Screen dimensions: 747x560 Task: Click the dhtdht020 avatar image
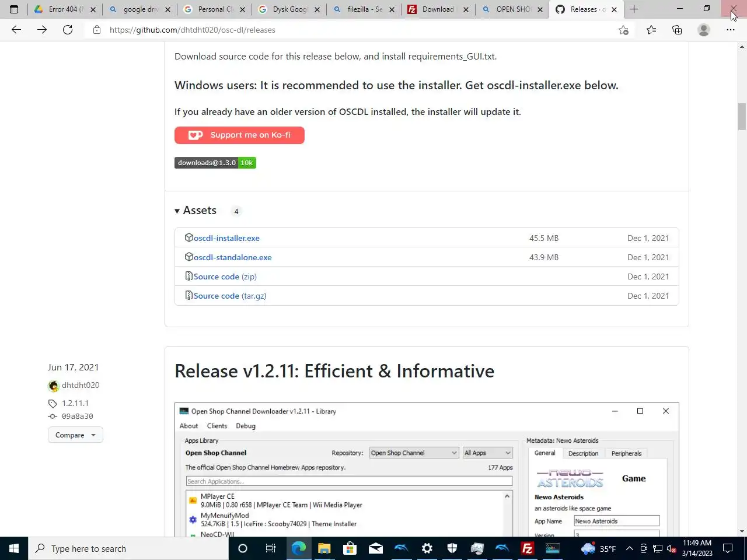tap(54, 386)
